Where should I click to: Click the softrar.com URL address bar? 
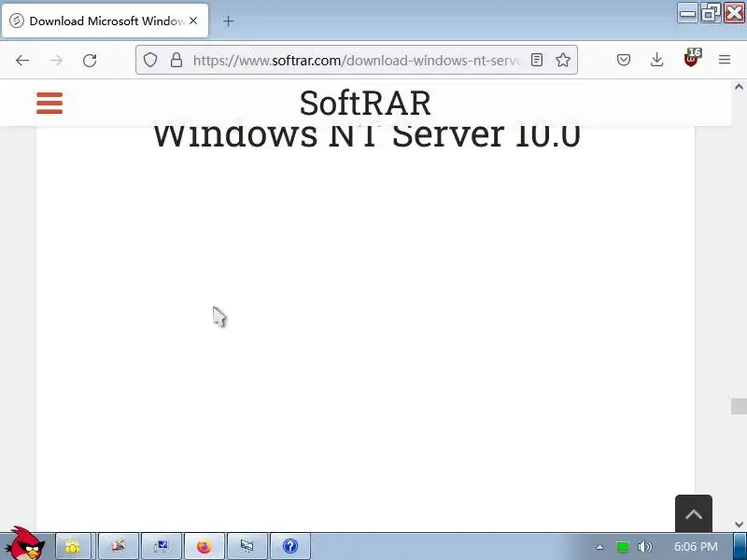pos(356,60)
